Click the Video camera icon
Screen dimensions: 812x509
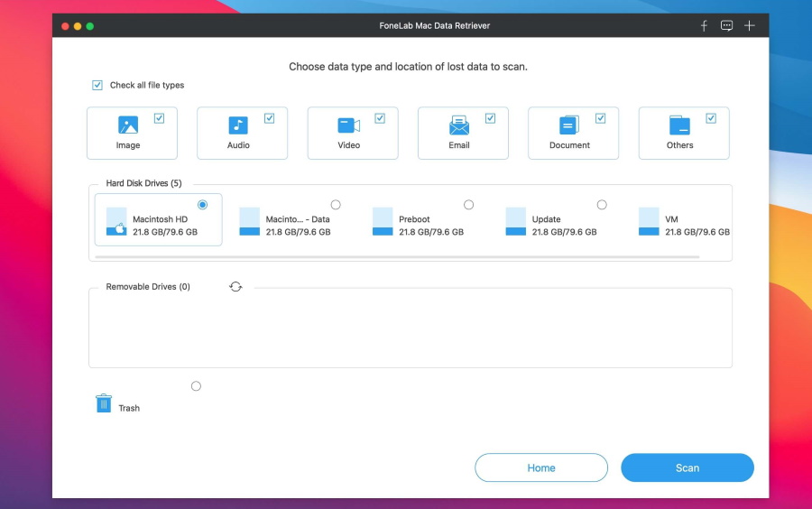[x=348, y=125]
